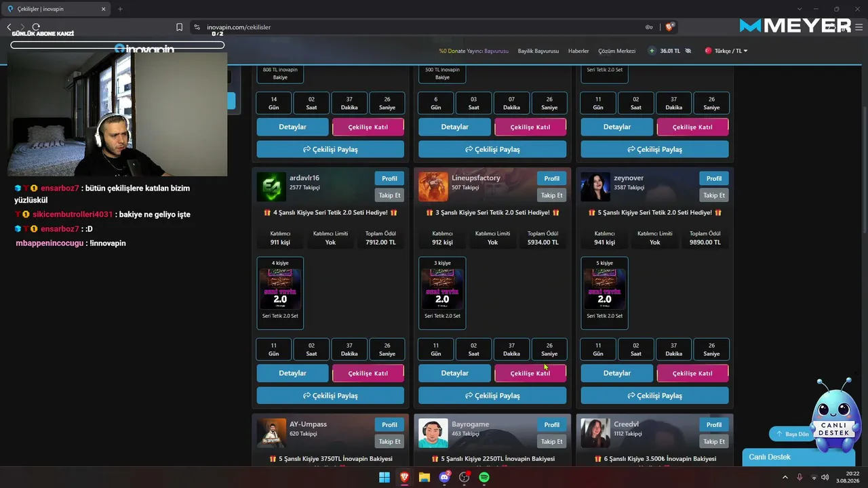
Task: Go to Haberler page
Action: click(578, 51)
